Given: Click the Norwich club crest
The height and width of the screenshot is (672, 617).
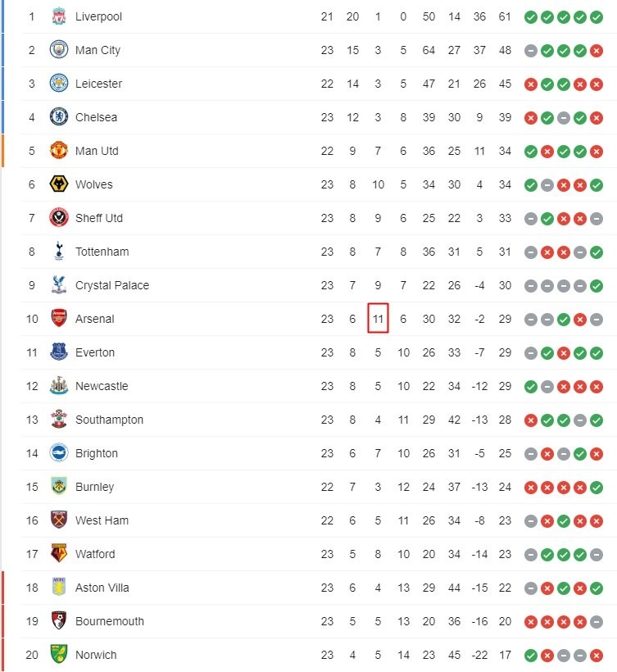Looking at the screenshot, I should pos(58,655).
